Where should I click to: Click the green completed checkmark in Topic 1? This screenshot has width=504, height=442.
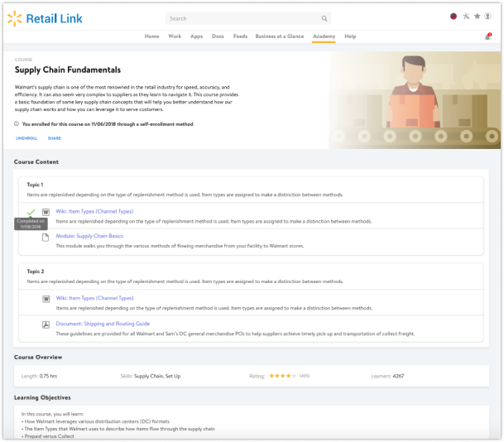tap(31, 212)
